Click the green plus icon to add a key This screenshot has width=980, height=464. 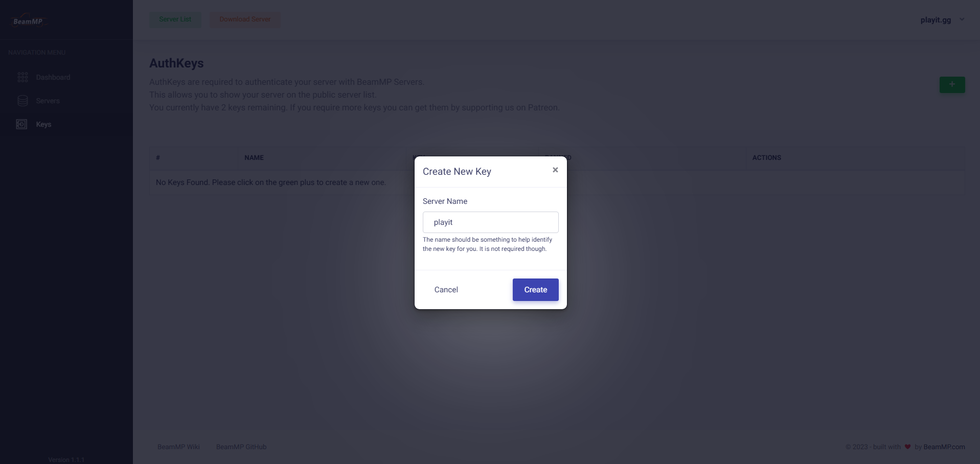tap(951, 84)
